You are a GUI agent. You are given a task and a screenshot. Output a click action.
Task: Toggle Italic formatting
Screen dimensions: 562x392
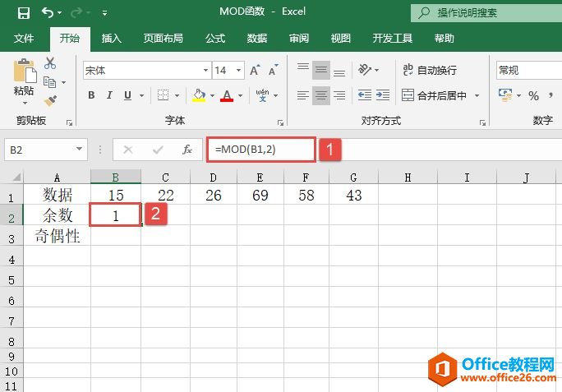[x=111, y=95]
